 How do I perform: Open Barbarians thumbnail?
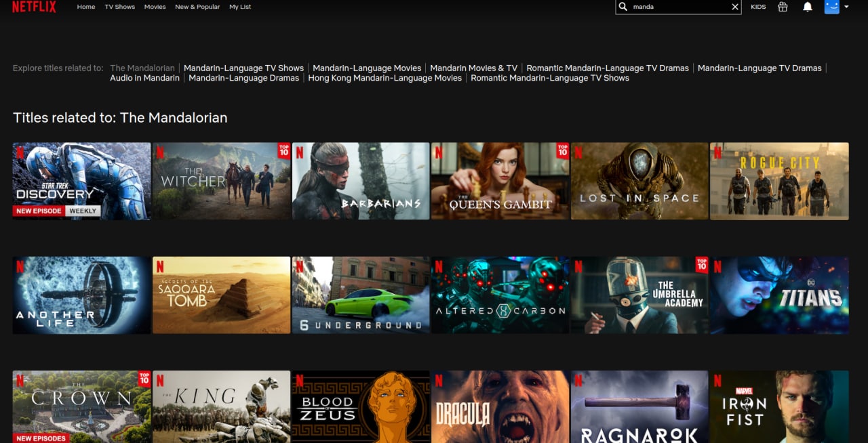pos(361,181)
